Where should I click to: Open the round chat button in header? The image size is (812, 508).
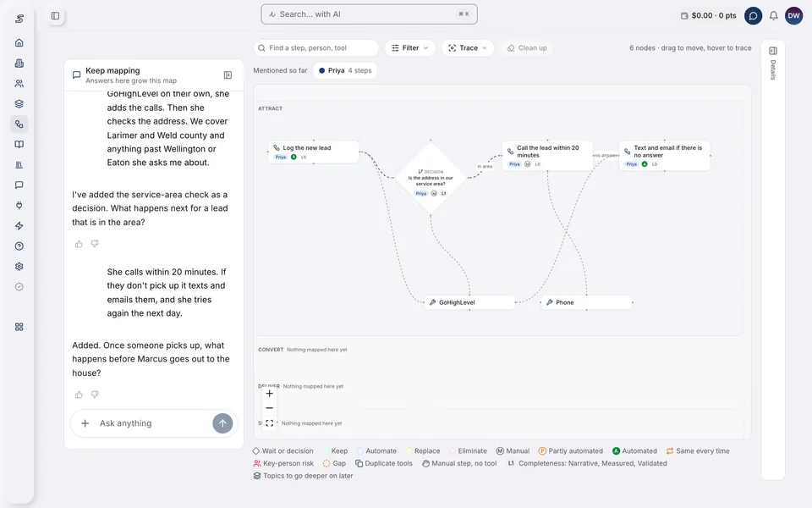(x=753, y=15)
